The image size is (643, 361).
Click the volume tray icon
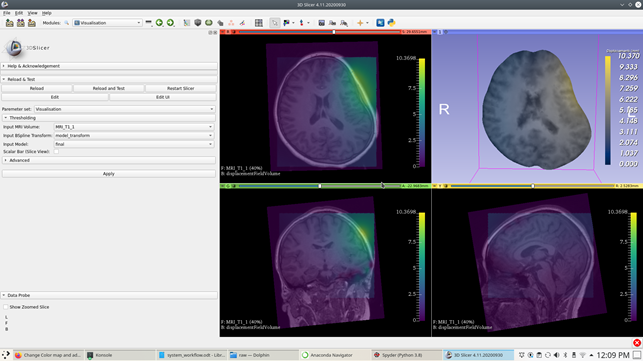click(556, 355)
